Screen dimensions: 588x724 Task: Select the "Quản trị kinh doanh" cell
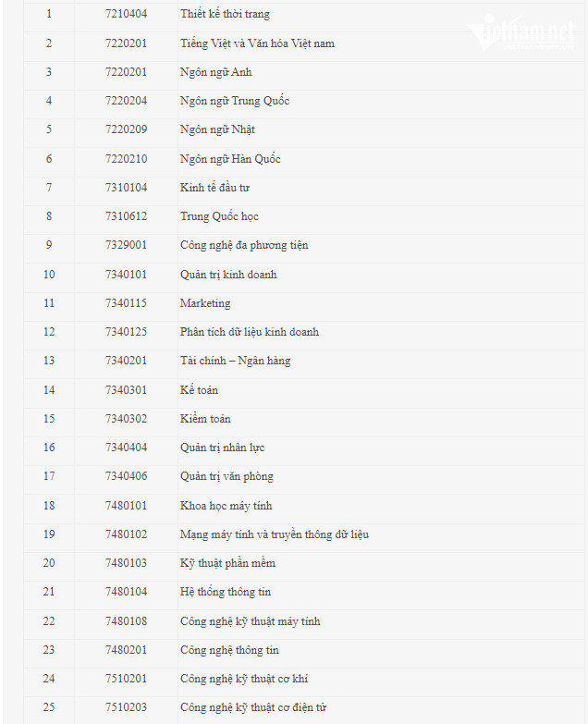pyautogui.click(x=228, y=275)
